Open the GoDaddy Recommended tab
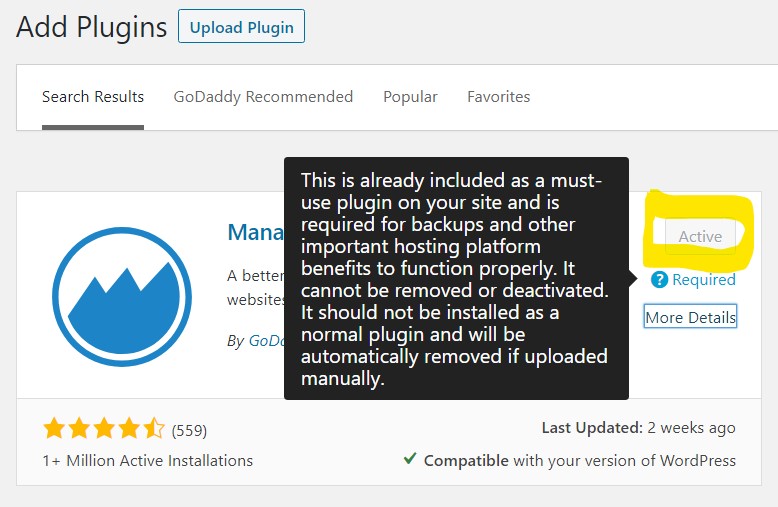 tap(263, 97)
